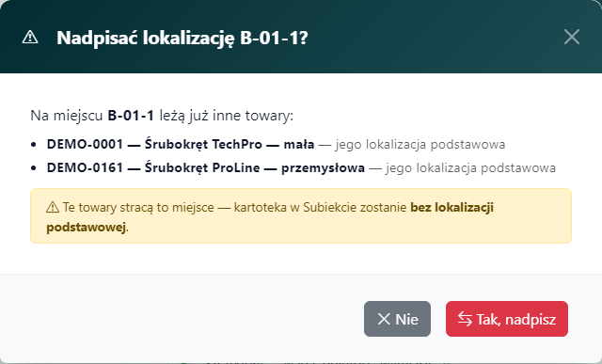Close the dialog with the header X

pyautogui.click(x=572, y=37)
